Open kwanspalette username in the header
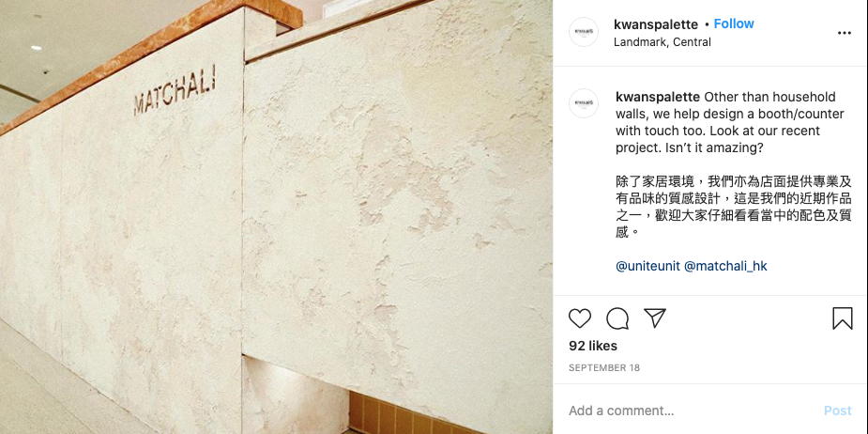Image resolution: width=868 pixels, height=434 pixels. pyautogui.click(x=656, y=24)
